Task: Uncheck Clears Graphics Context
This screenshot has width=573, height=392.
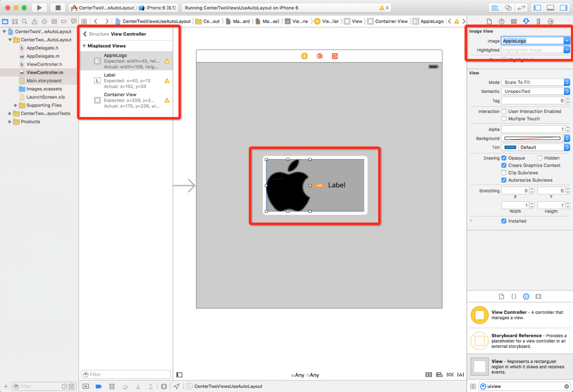Action: pos(504,165)
